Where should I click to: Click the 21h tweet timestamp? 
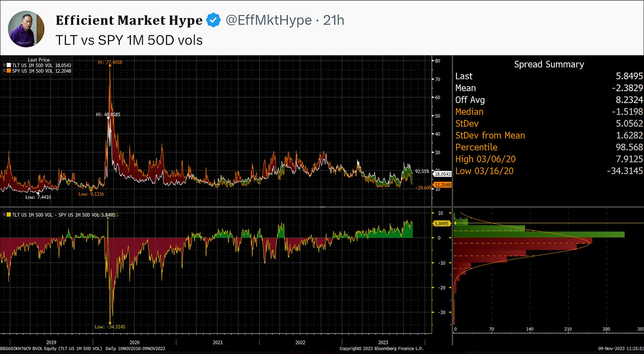click(333, 20)
